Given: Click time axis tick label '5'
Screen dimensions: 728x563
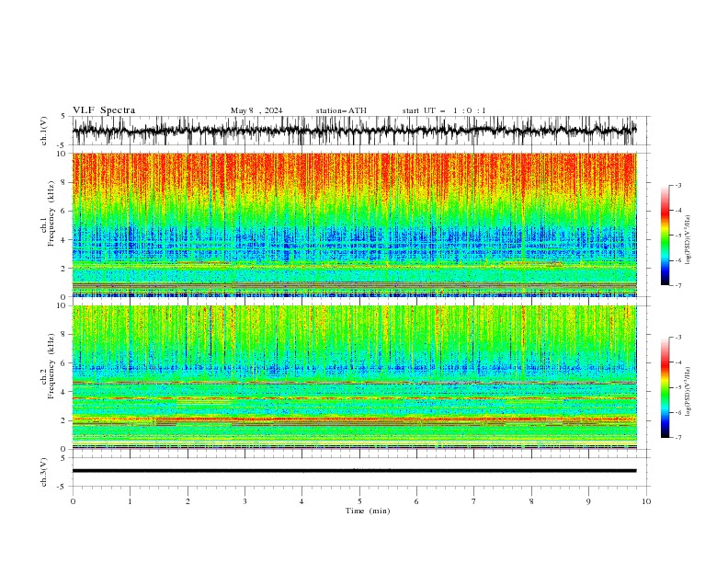Looking at the screenshot, I should pyautogui.click(x=359, y=501).
